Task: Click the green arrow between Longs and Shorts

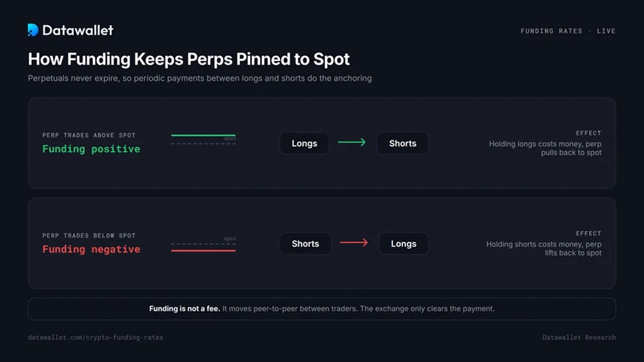Action: (x=351, y=143)
